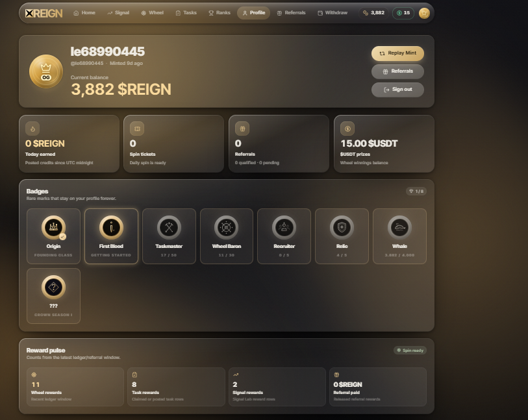Open the Ranks page
528x420 pixels.
pyautogui.click(x=220, y=13)
